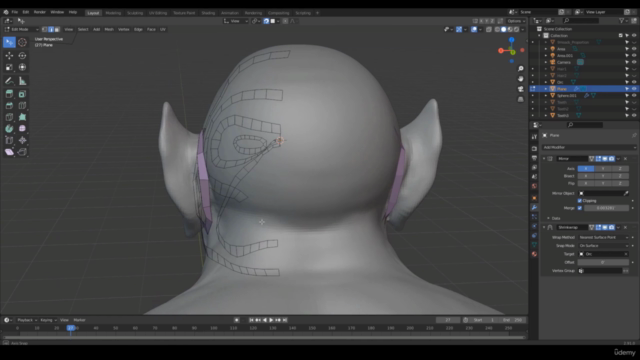Screen dimensions: 640x360
Task: Select the Scale tool
Action: (9, 67)
